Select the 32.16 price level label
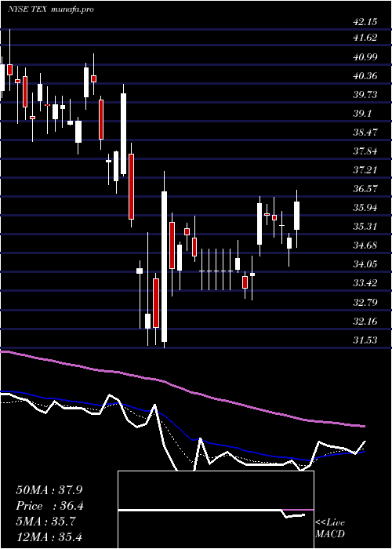This screenshot has width=392, height=549. [x=365, y=322]
